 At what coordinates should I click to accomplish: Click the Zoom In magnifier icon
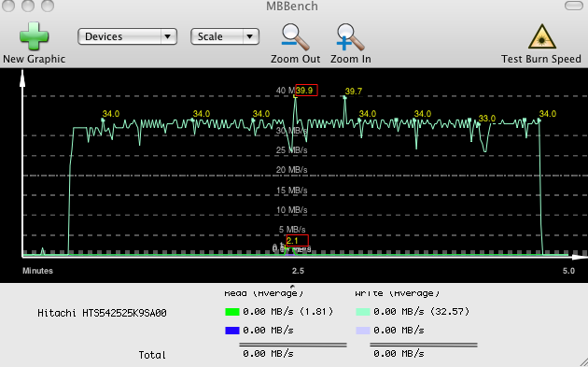coord(350,37)
